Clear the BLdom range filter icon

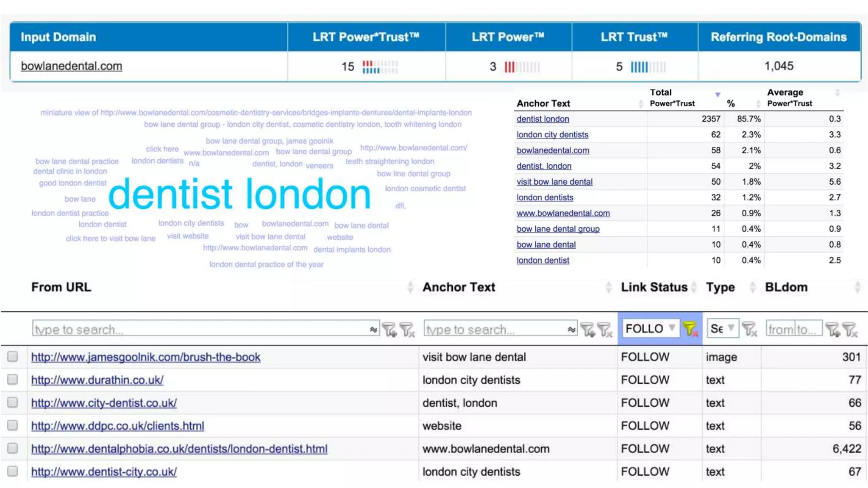click(850, 329)
